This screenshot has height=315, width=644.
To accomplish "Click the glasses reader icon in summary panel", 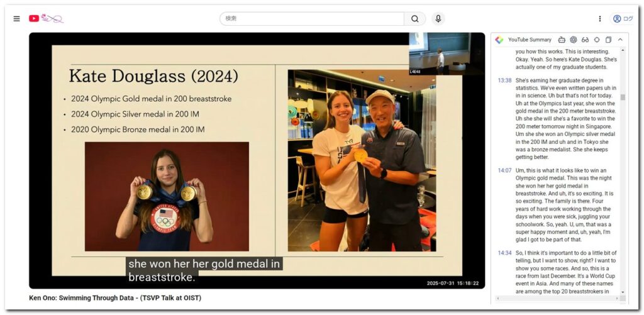I will point(585,40).
